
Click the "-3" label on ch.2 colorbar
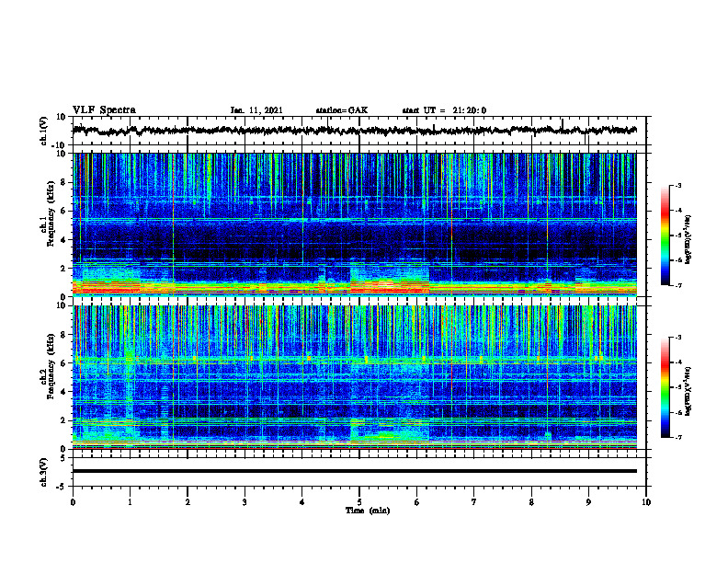tap(677, 338)
